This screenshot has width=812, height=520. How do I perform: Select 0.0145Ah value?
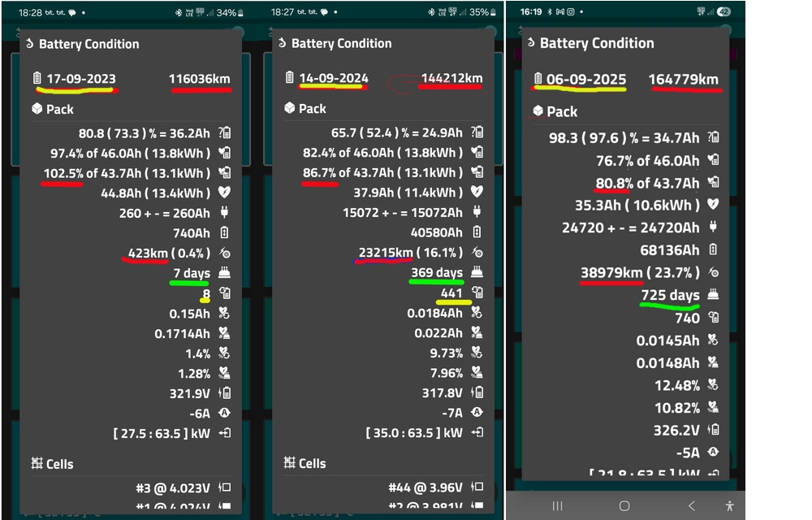pos(667,340)
